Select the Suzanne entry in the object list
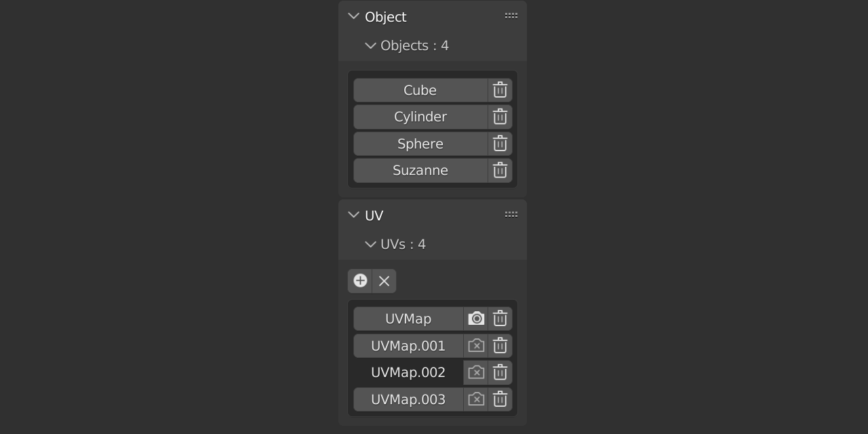 click(420, 170)
